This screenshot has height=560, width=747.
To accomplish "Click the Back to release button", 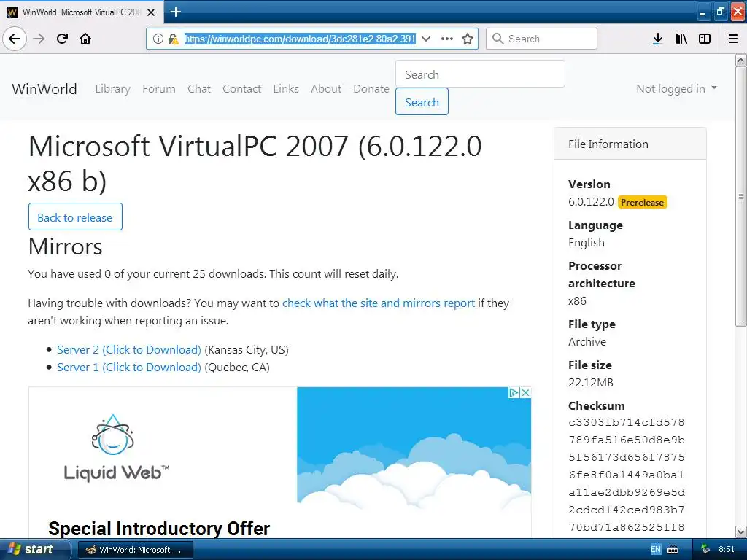I will pos(75,217).
